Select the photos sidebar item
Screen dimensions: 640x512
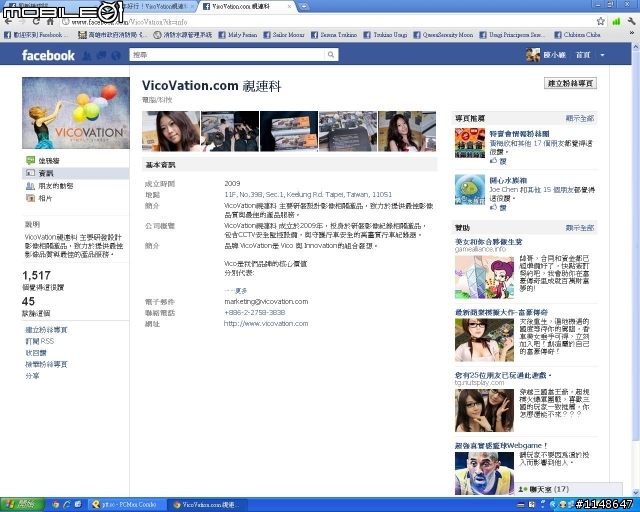[76, 198]
